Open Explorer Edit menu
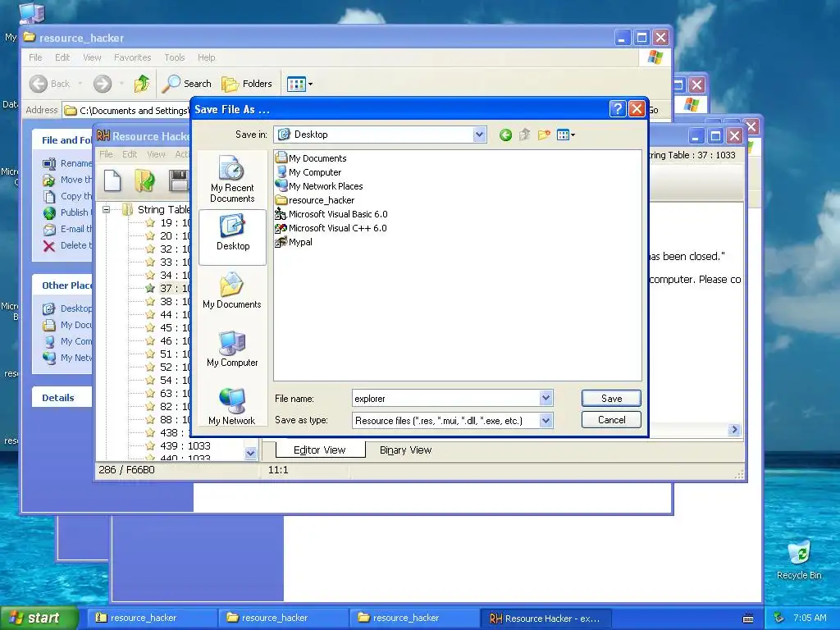The height and width of the screenshot is (630, 840). point(62,57)
